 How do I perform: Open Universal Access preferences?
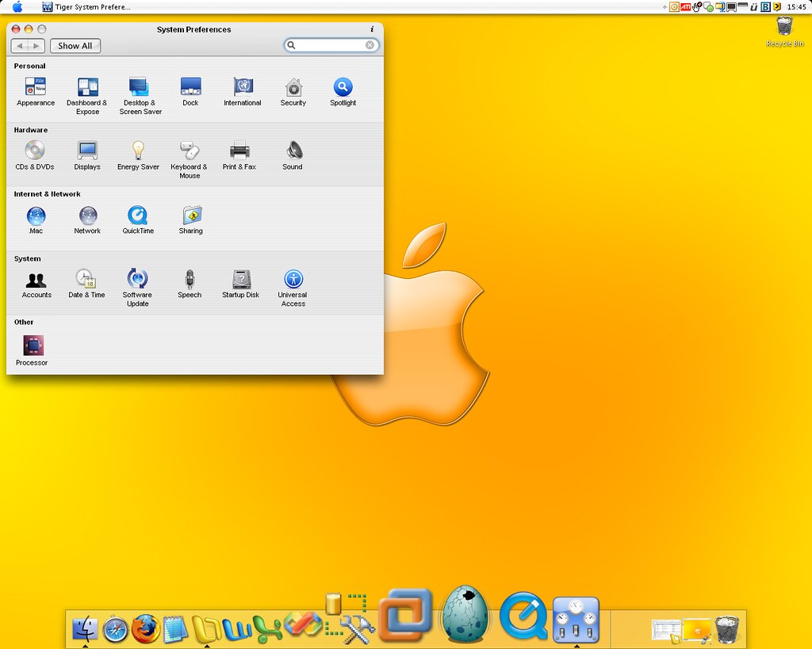click(x=293, y=288)
